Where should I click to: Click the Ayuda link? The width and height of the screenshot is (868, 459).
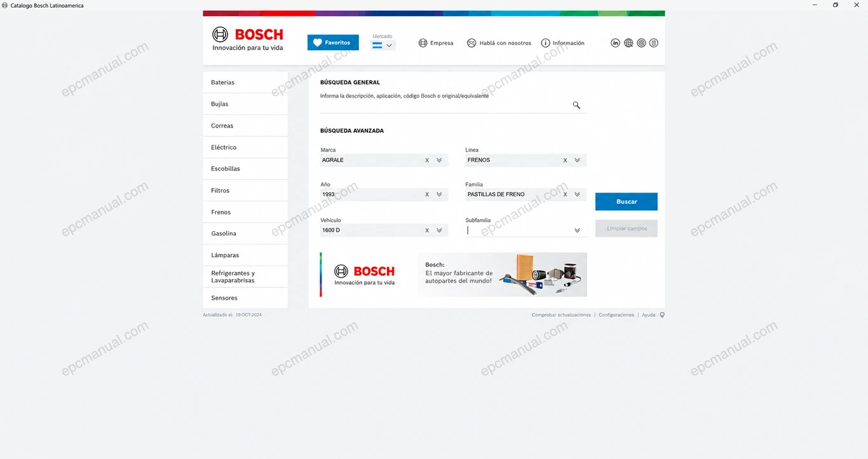(648, 315)
